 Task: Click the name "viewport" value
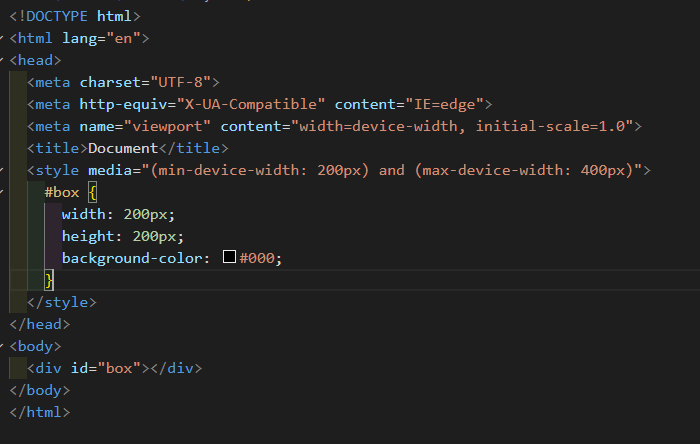click(x=167, y=126)
